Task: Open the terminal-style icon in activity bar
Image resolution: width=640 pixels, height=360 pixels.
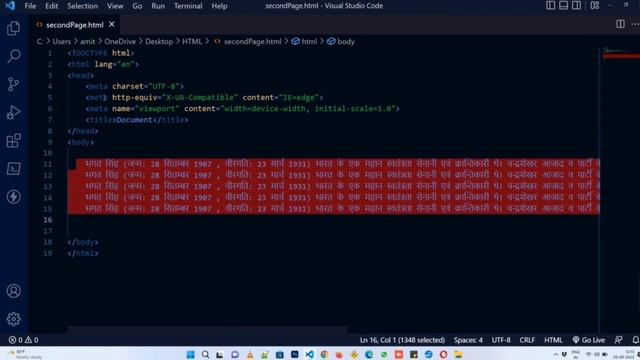Action: pyautogui.click(x=13, y=169)
